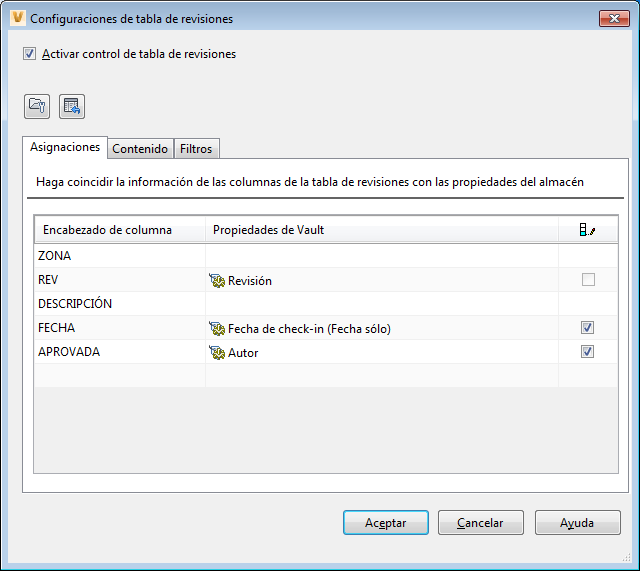Click the Vault property cell for ZONA

380,256
